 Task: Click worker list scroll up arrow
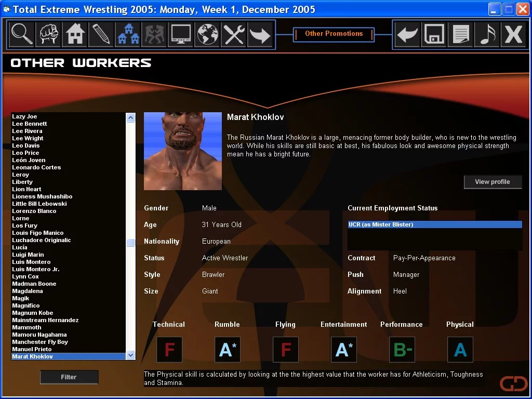pyautogui.click(x=130, y=118)
